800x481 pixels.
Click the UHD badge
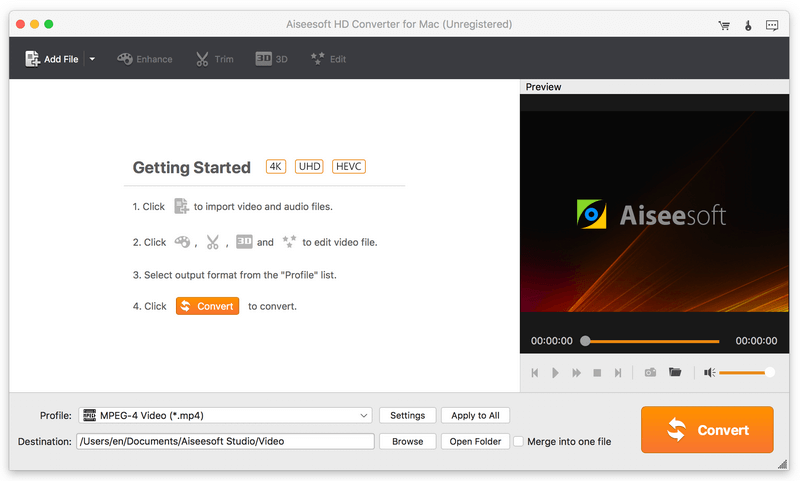[x=309, y=167]
